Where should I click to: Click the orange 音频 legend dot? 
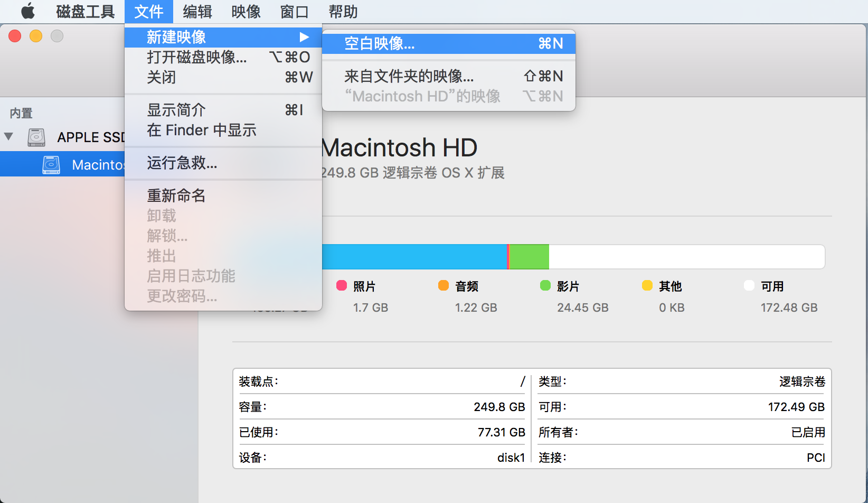click(x=444, y=286)
